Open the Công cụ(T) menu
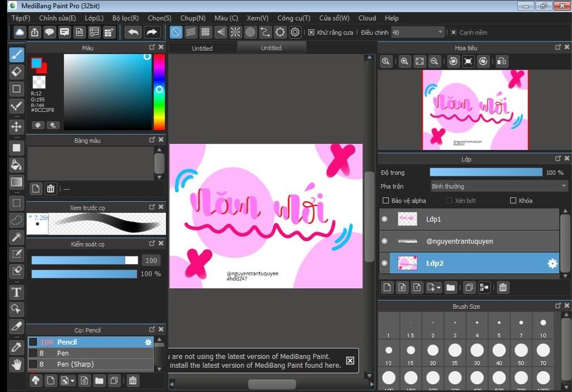 tap(294, 18)
